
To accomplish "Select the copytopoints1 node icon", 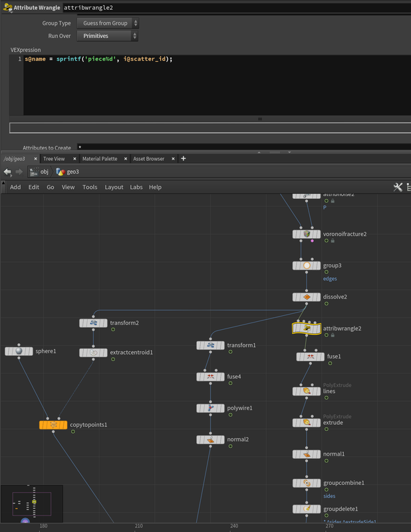I will [53, 425].
